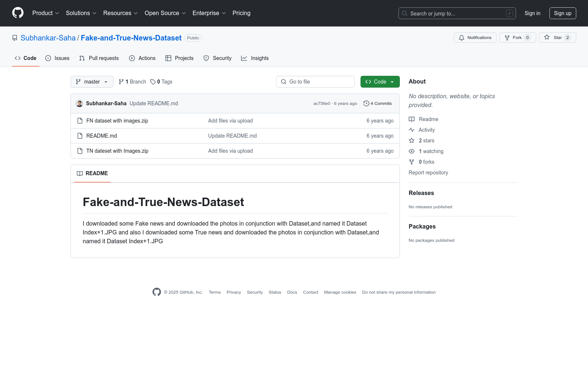Click the pulse icon beside Activity
588x368 pixels.
412,130
